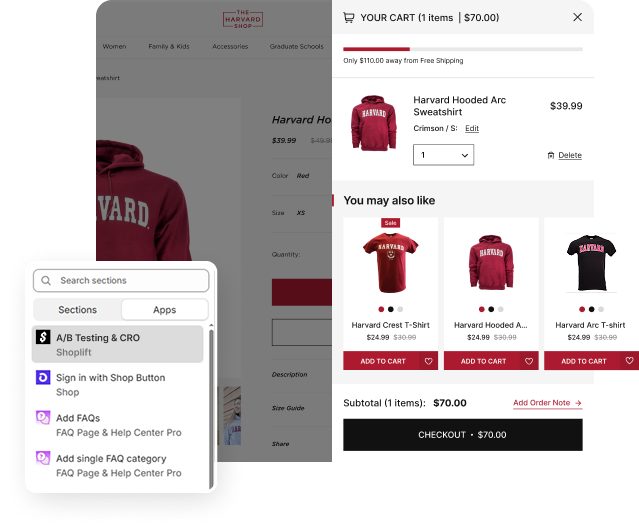Viewport: 639px width, 529px height.
Task: Click the Shoplift A/B Testing app icon
Action: coord(43,337)
